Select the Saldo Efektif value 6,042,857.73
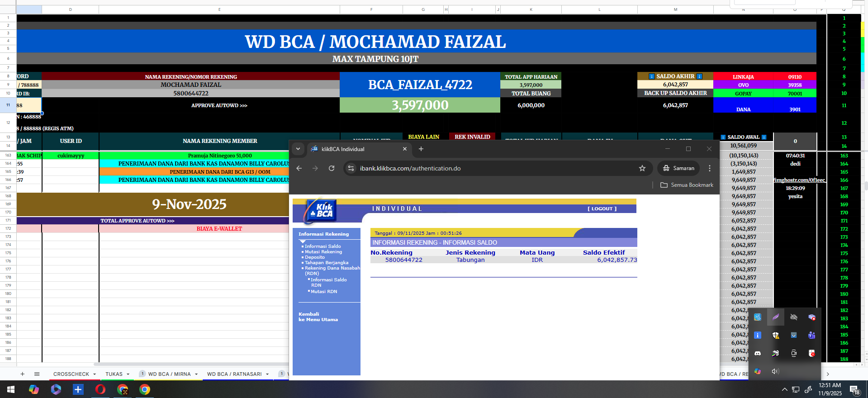 coord(617,260)
